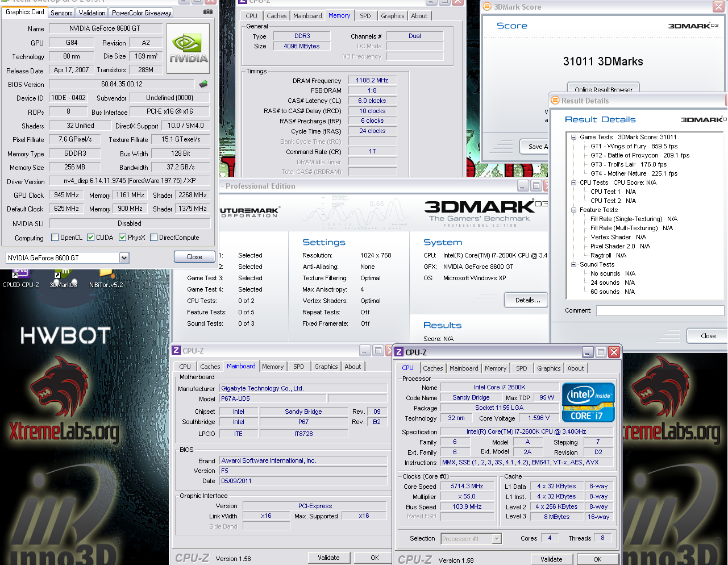Image resolution: width=728 pixels, height=565 pixels.
Task: Select Caches tab in CPU-Z Mainboard window
Action: point(210,367)
